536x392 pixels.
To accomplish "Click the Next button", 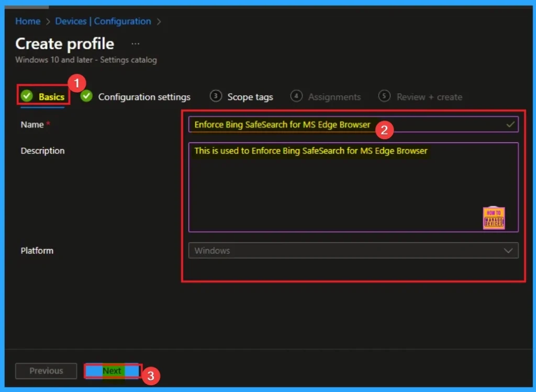I will tap(112, 371).
